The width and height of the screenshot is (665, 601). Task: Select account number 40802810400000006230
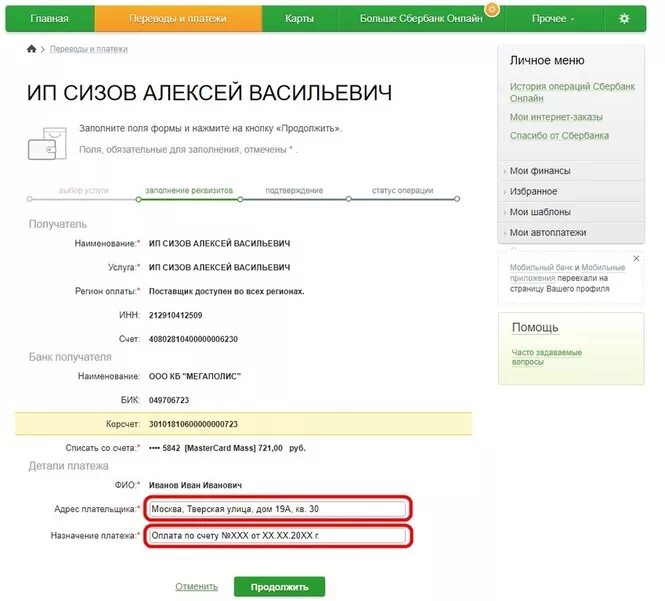[x=193, y=339]
